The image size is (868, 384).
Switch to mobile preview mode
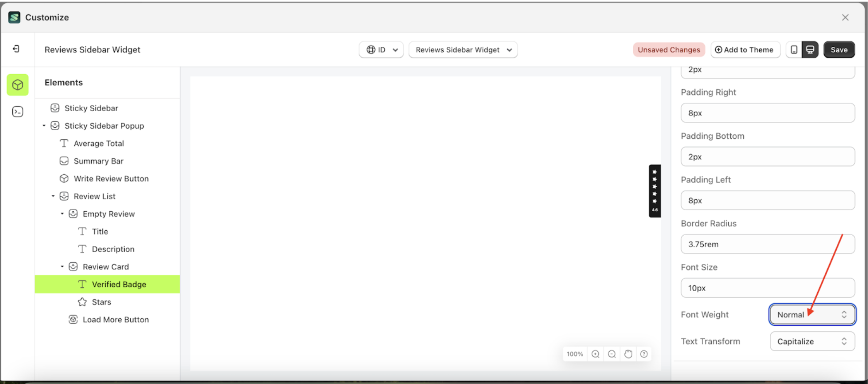(x=795, y=49)
